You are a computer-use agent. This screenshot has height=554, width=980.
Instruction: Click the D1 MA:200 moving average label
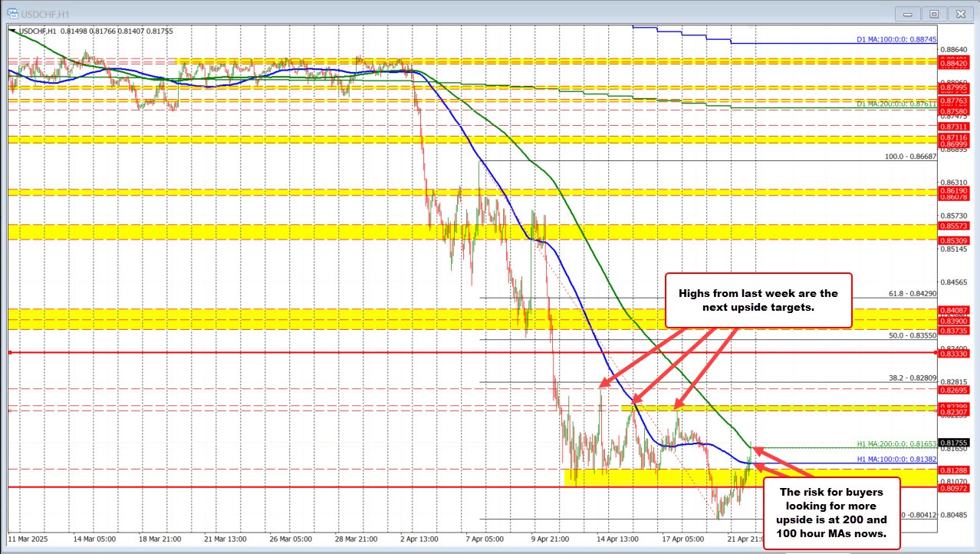[896, 103]
